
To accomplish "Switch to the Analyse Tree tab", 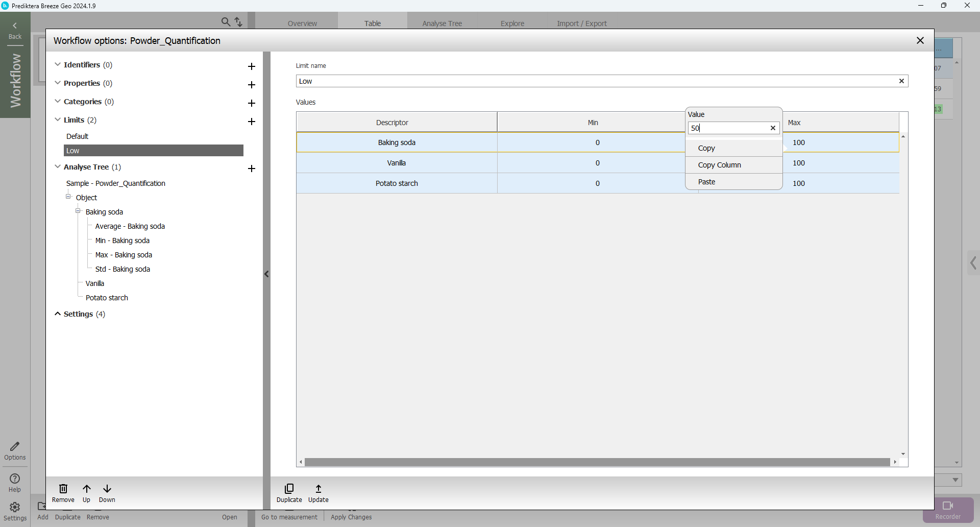I will (442, 23).
